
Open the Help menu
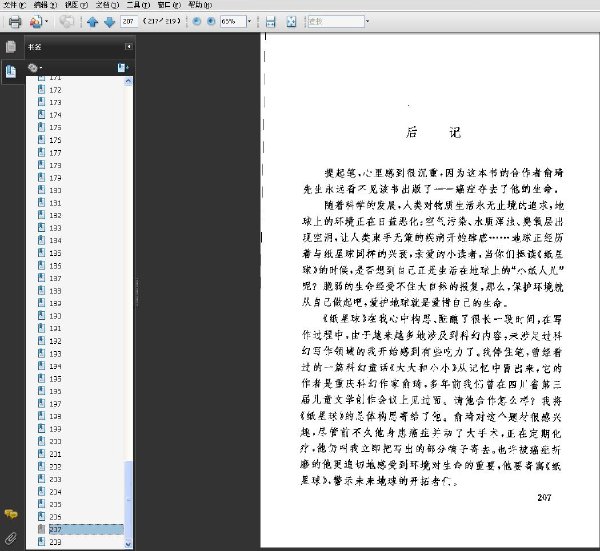point(200,5)
